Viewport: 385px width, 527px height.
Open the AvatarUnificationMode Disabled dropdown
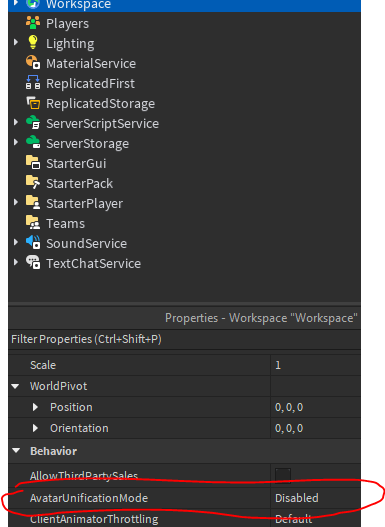click(x=316, y=498)
